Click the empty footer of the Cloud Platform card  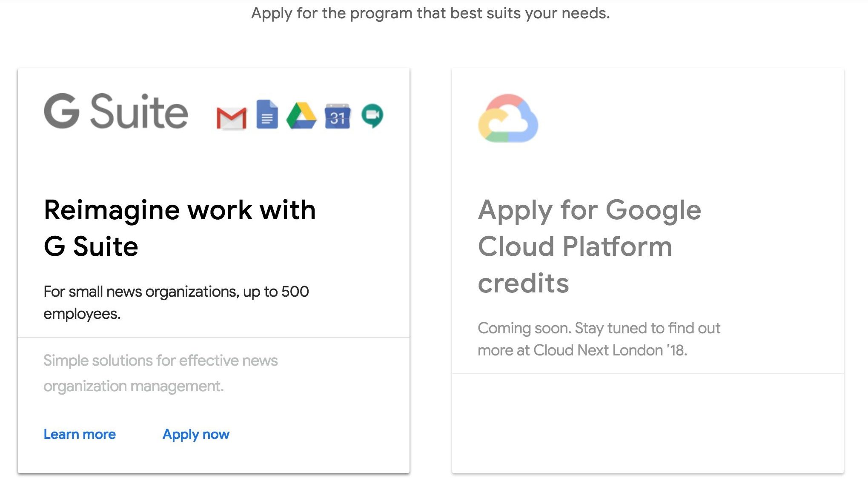647,423
